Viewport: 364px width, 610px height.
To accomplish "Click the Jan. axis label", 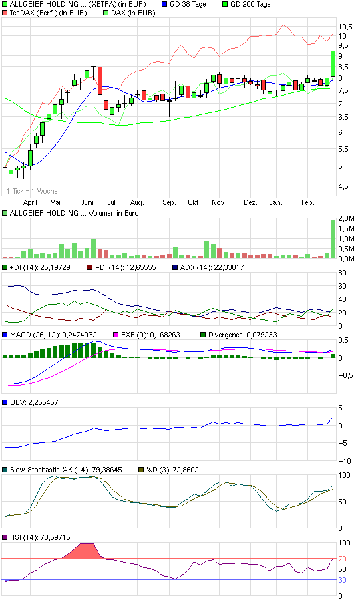I will point(276,202).
